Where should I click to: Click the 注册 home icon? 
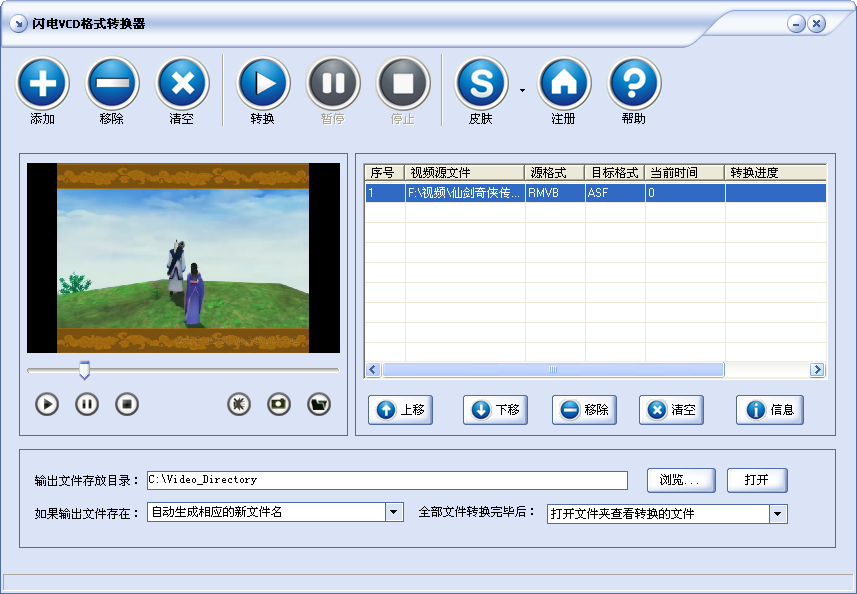pyautogui.click(x=564, y=83)
